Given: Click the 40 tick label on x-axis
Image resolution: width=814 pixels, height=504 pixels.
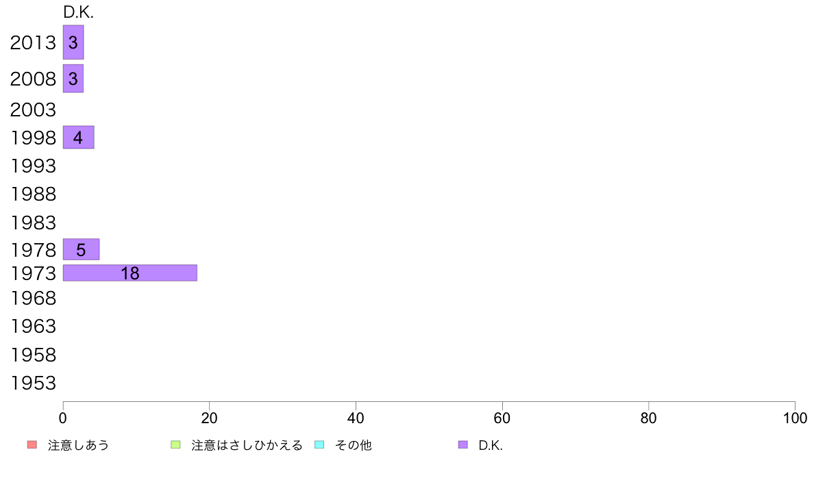Looking at the screenshot, I should [x=356, y=418].
